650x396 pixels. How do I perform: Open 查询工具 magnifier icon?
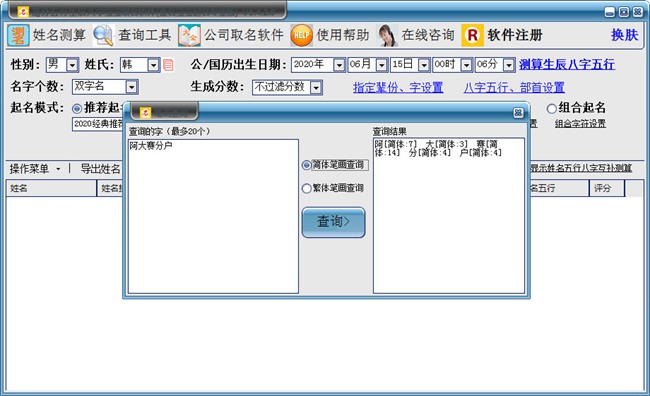(x=103, y=35)
